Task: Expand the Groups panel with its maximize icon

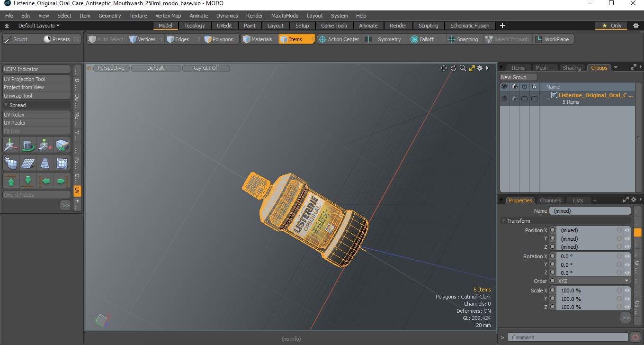Action: (x=633, y=67)
